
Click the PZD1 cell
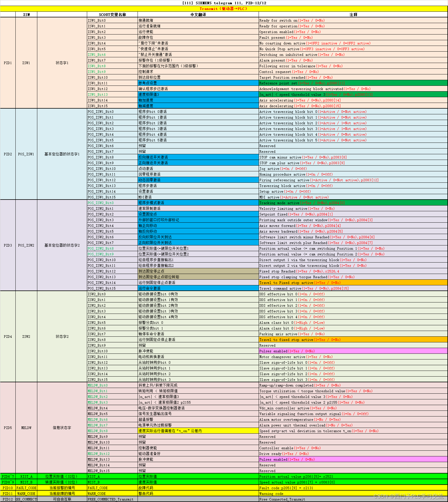8,63
